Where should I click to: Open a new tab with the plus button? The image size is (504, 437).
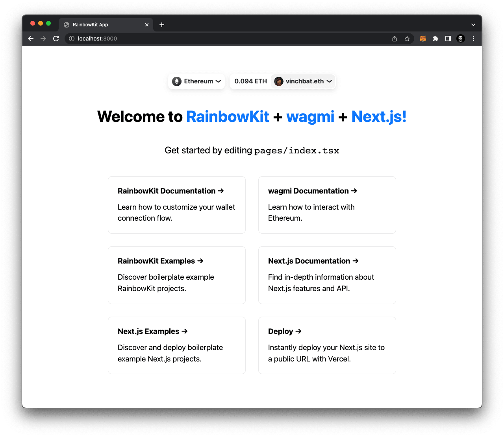(x=162, y=25)
